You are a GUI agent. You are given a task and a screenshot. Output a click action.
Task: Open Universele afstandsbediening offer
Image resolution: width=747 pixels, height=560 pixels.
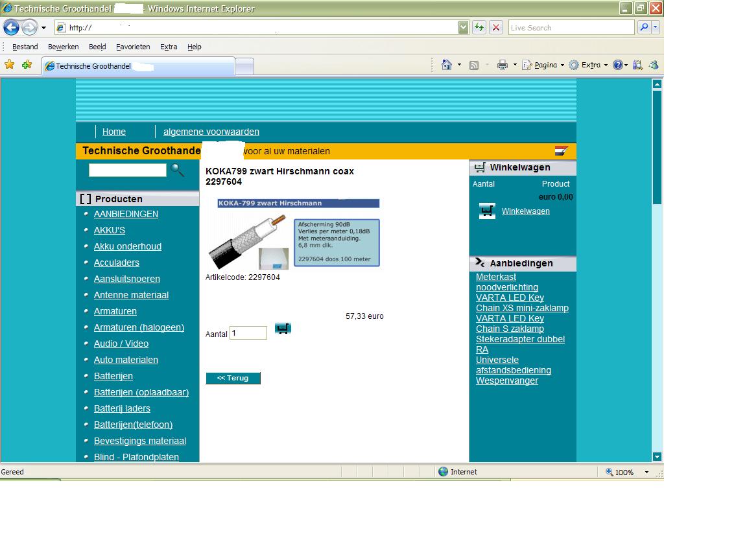coord(514,366)
